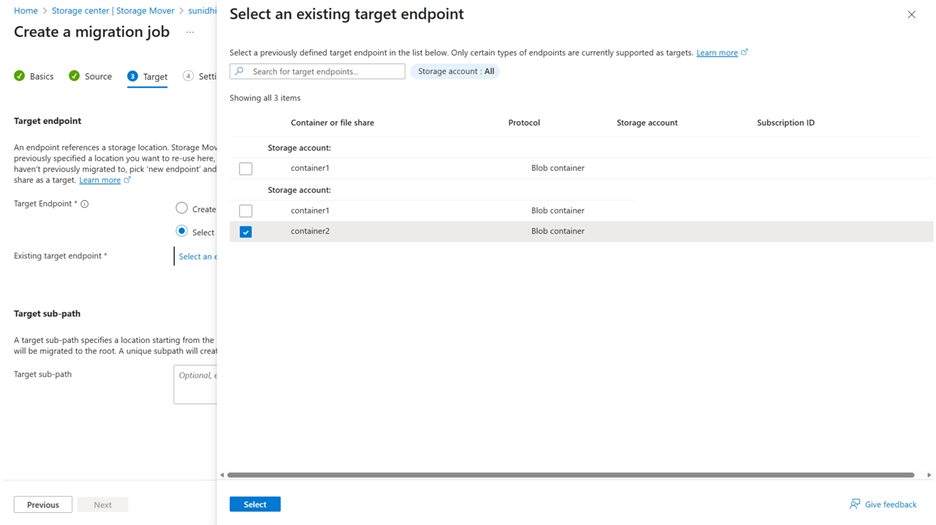Open the ellipsis menu beside page title
Screen dimensions: 936x525
point(190,32)
